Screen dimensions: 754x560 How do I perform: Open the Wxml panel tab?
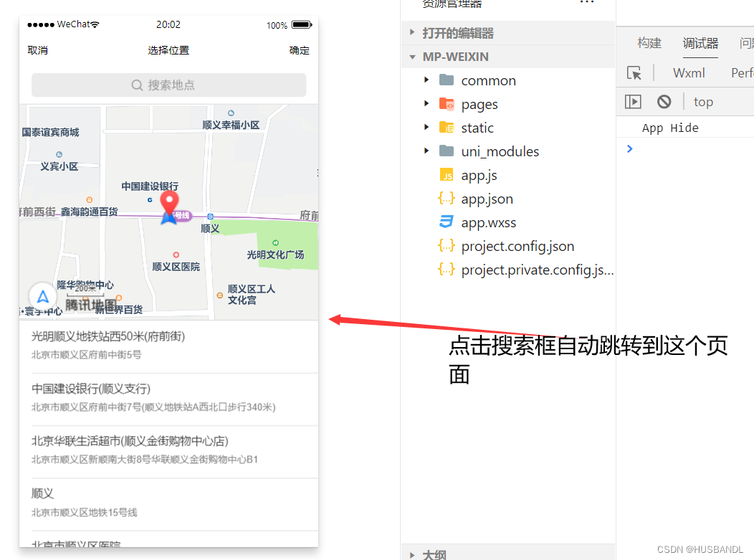point(689,72)
